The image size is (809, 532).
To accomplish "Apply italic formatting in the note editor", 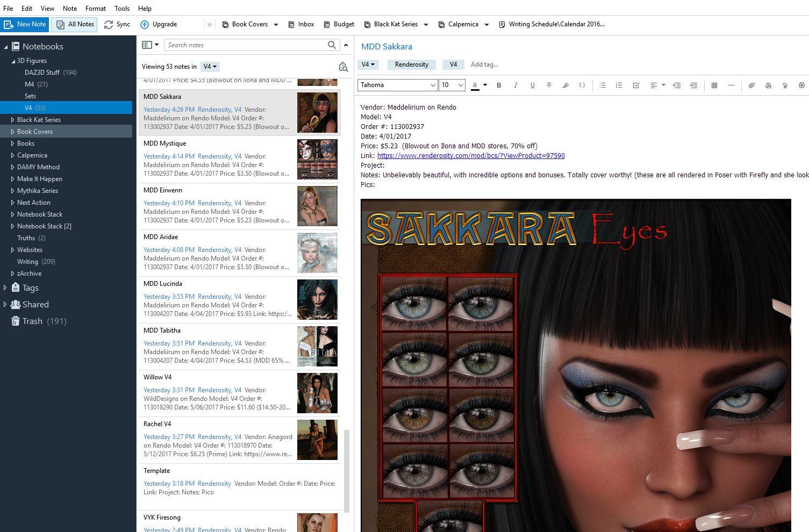I will pos(516,85).
